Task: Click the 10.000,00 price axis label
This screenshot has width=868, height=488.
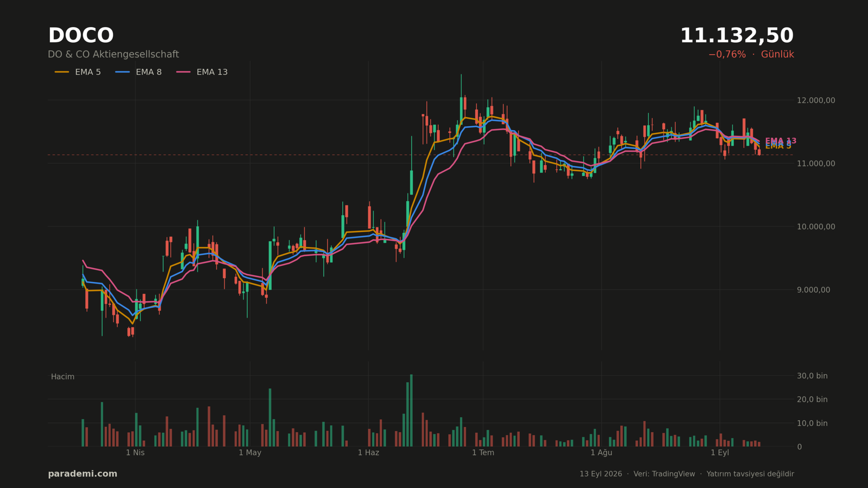Action: click(816, 227)
